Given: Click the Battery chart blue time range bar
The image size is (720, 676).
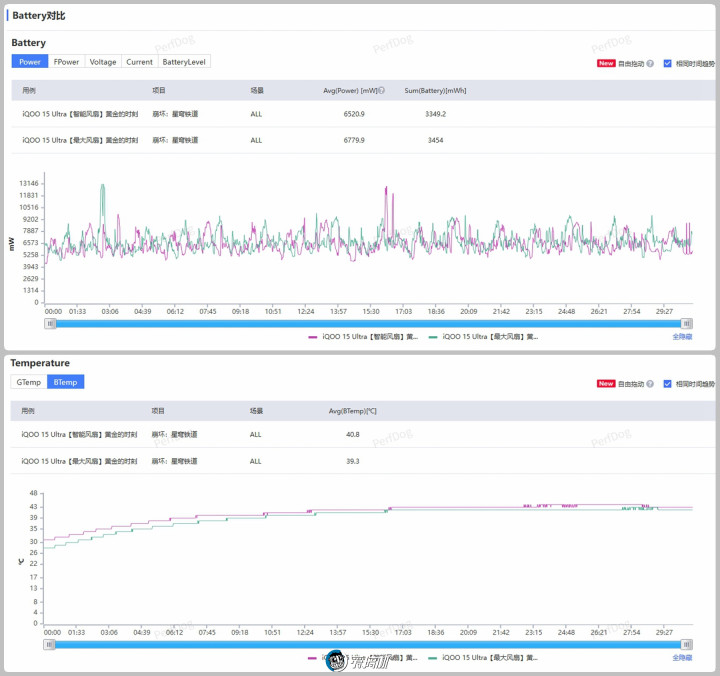Looking at the screenshot, I should pyautogui.click(x=368, y=323).
